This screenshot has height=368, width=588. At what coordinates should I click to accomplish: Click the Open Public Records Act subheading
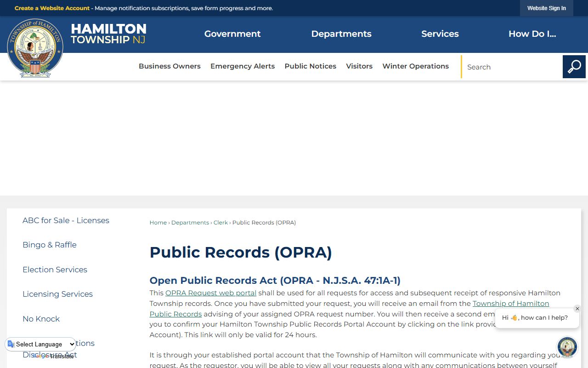pyautogui.click(x=275, y=281)
